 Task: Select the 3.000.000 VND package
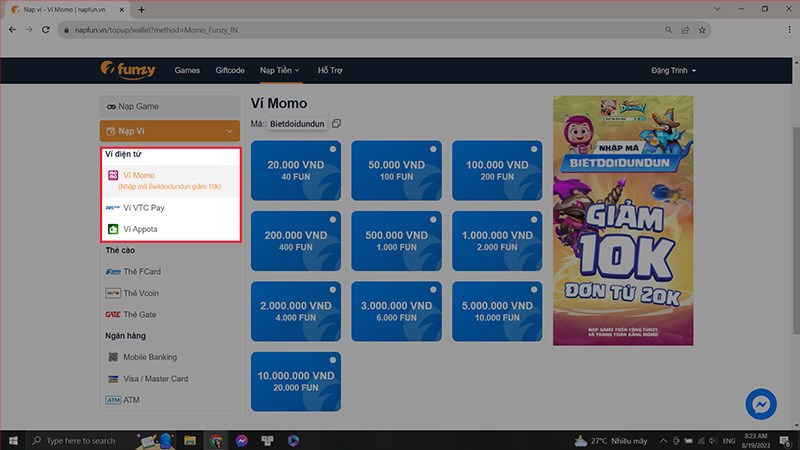pos(396,311)
